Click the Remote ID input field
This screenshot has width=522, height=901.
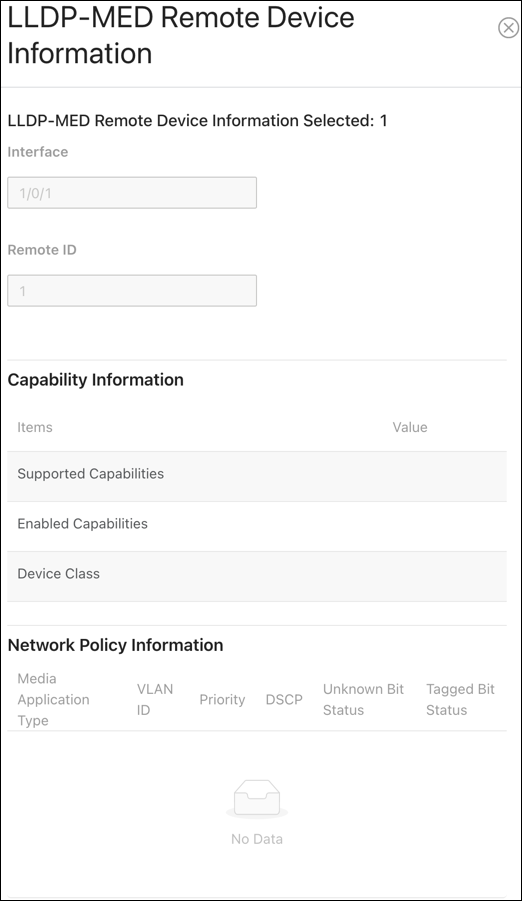pos(132,291)
